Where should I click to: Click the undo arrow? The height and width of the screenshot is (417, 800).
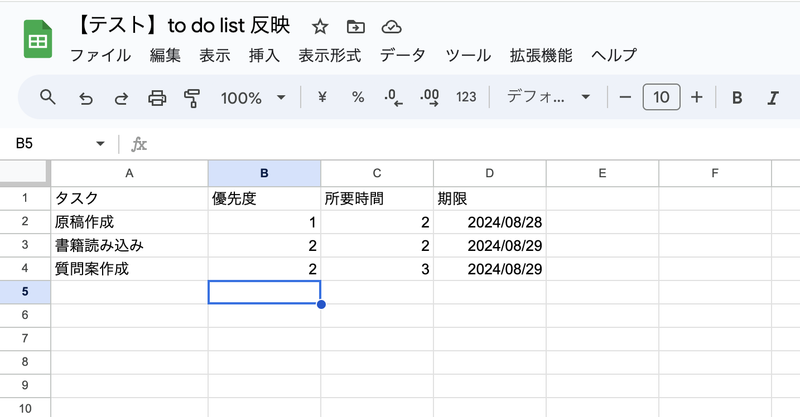tap(86, 97)
